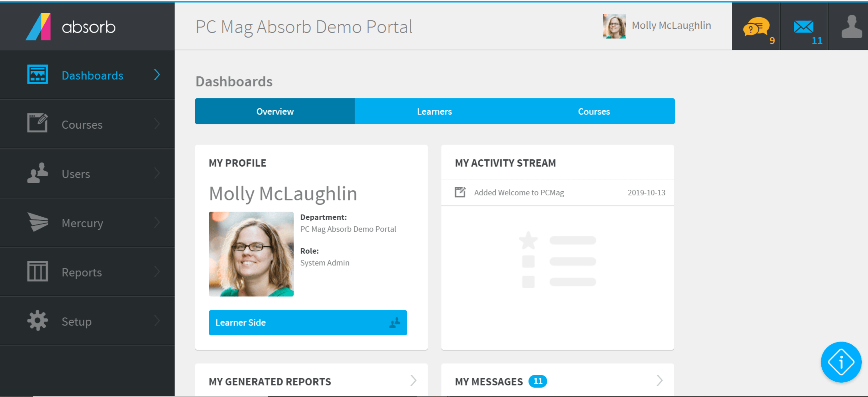Select the Mercury paper-plane icon

click(38, 222)
